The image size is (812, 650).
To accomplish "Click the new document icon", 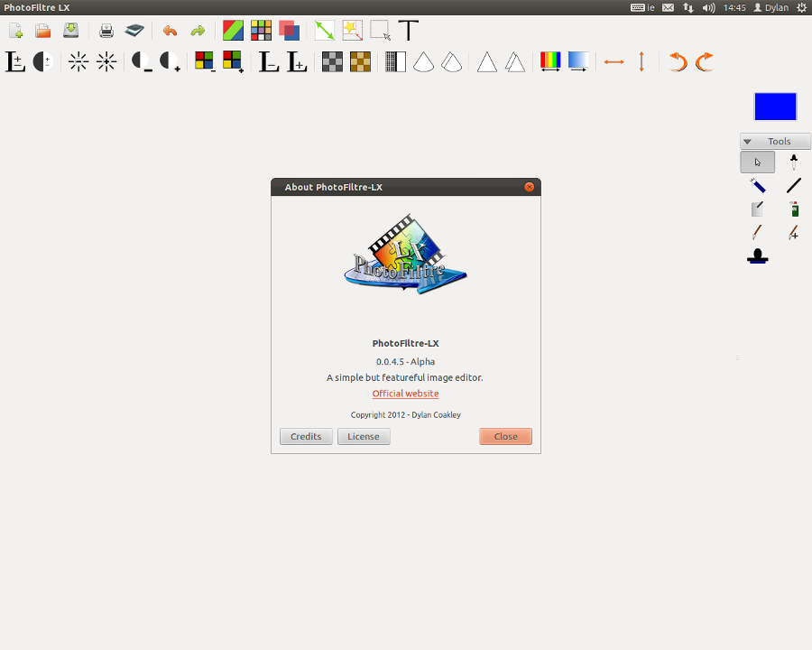I will point(15,31).
